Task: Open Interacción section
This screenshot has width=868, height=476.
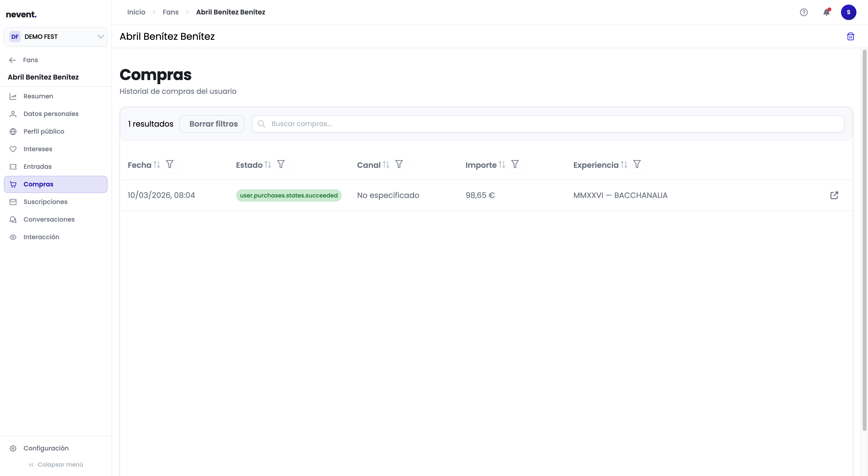Action: pos(56,237)
